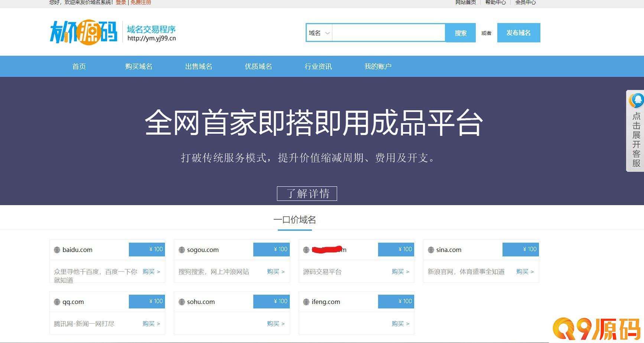The width and height of the screenshot is (644, 343).
Task: Click the ¥100 price tag on qq.com
Action: (147, 301)
